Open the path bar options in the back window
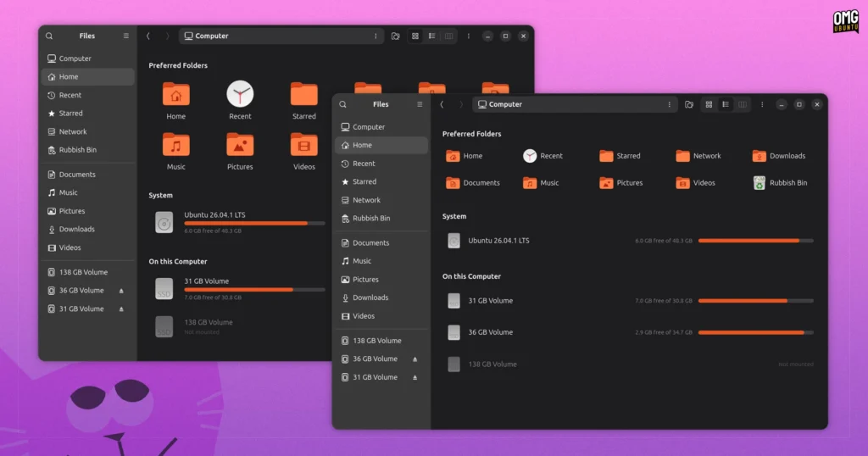 pos(376,36)
